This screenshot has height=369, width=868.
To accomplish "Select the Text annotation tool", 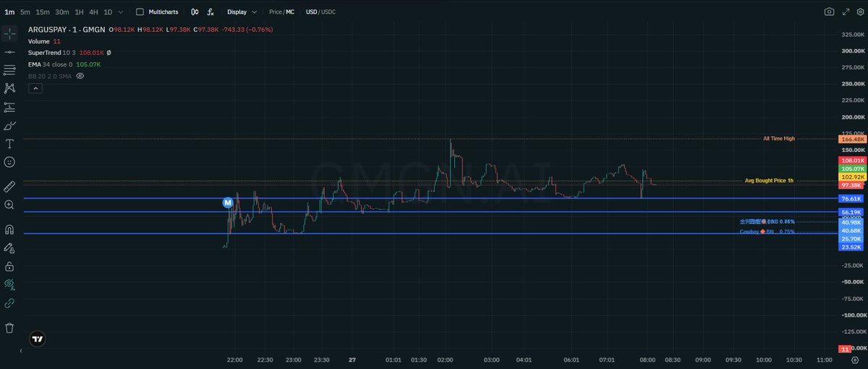I will (x=9, y=143).
